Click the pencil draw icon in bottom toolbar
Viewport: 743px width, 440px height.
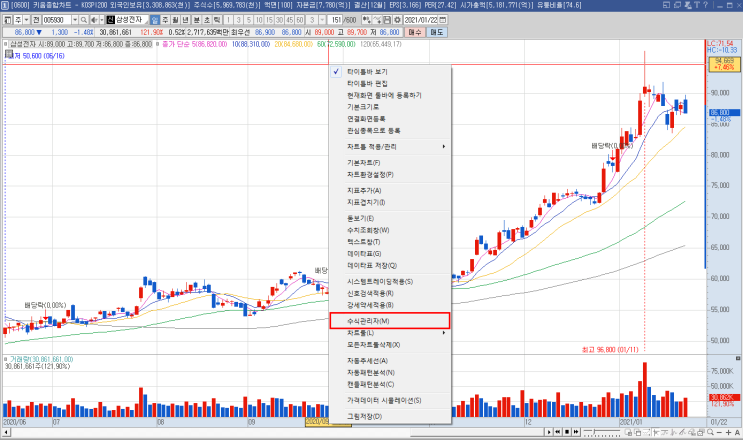point(682,432)
